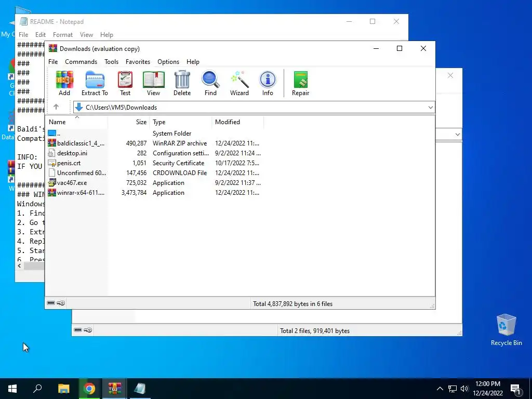The width and height of the screenshot is (532, 399).
Task: Click modified date 9/2/2022 11:37 cell
Action: coord(238,182)
